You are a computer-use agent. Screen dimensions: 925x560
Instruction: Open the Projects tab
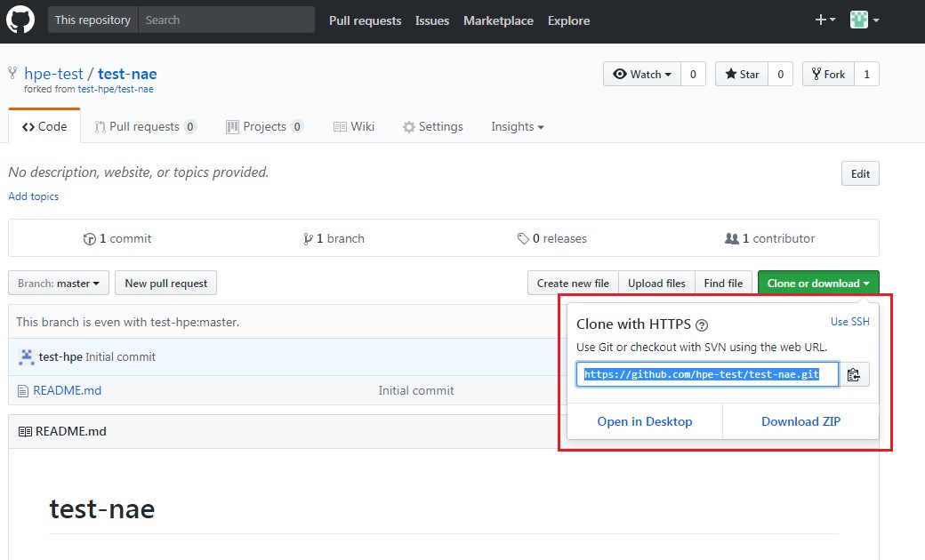click(264, 127)
